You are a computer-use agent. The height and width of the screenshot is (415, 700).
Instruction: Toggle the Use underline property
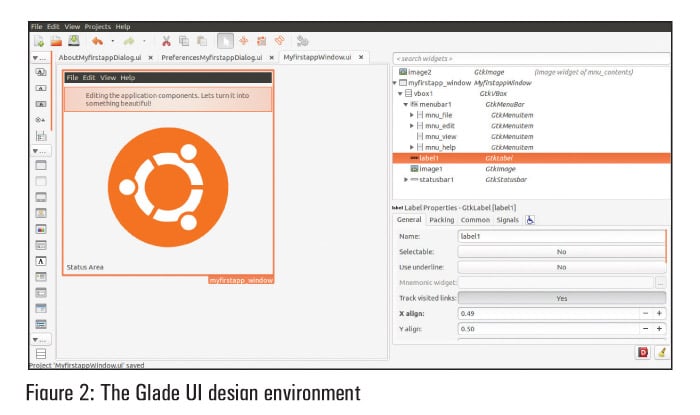pos(560,267)
